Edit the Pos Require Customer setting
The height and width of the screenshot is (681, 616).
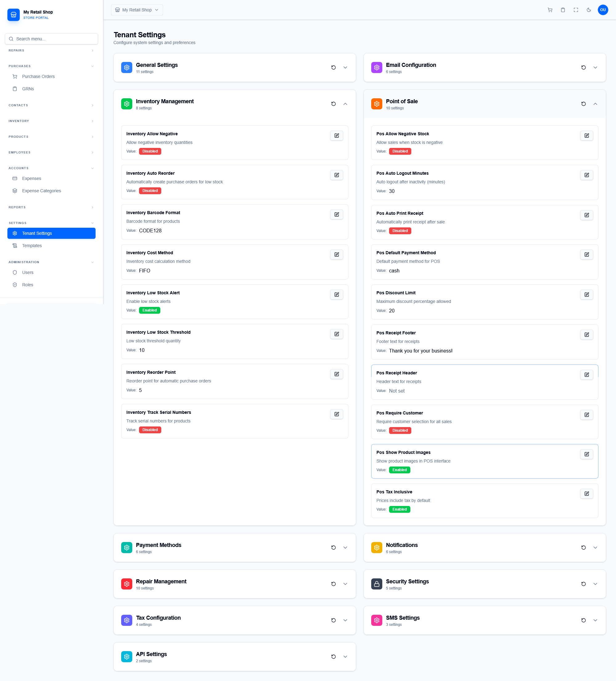(x=587, y=415)
